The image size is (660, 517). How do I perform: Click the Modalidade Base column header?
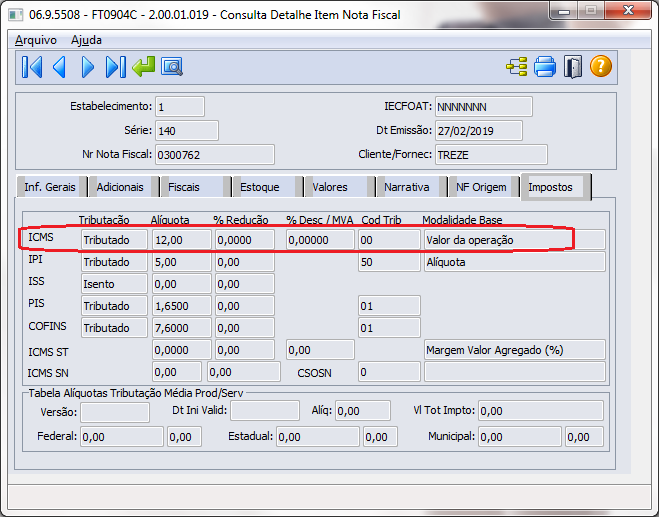(462, 220)
